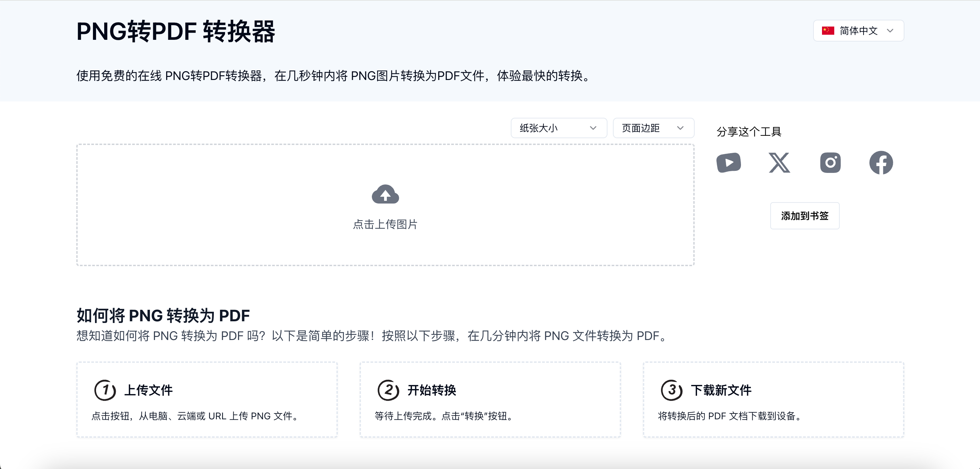Open the 纸张大小 paper size dropdown
This screenshot has height=469, width=980.
point(558,128)
